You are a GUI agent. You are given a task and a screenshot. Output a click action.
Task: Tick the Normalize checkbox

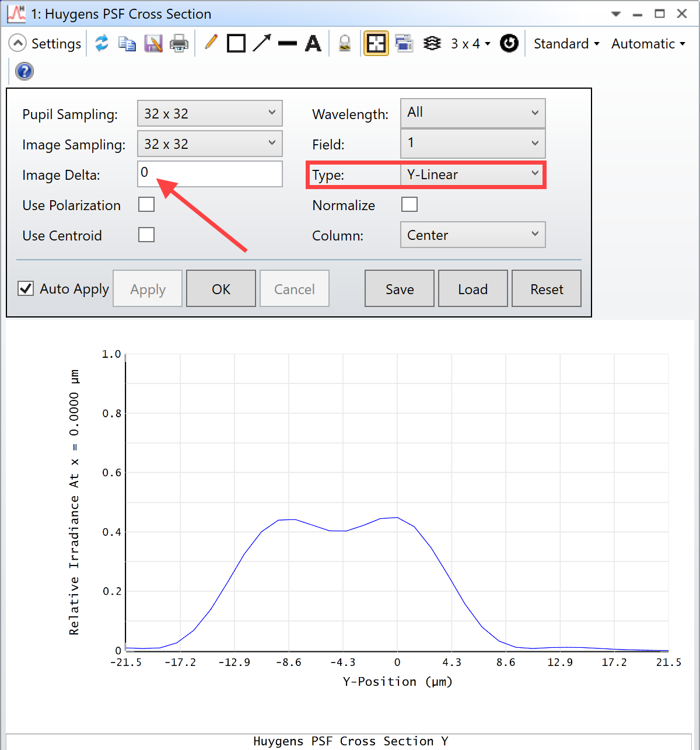tap(409, 204)
